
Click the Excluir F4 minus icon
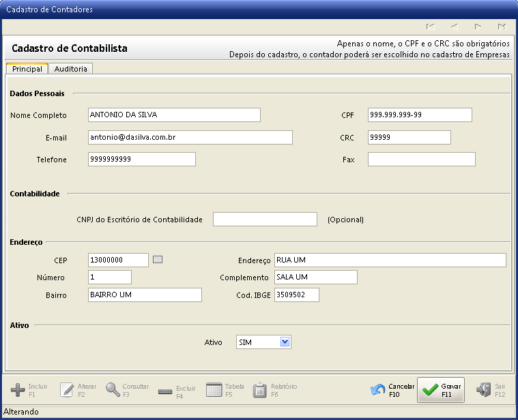click(x=165, y=392)
